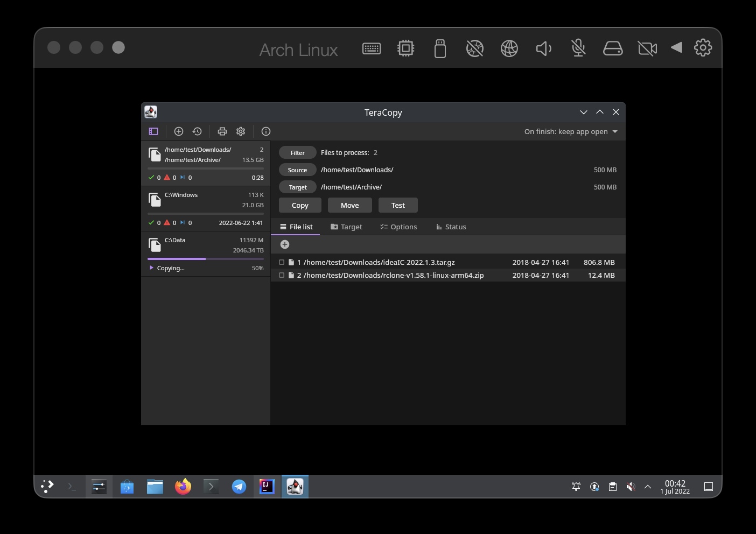Click the C:\Windows job progress bar
Viewport: 756px width, 534px height.
[206, 214]
